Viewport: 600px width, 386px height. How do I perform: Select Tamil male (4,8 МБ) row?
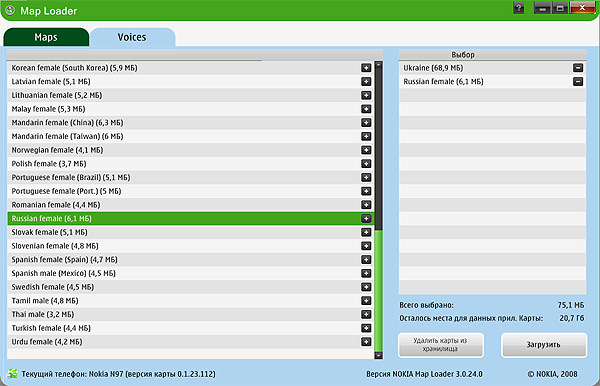coord(190,301)
